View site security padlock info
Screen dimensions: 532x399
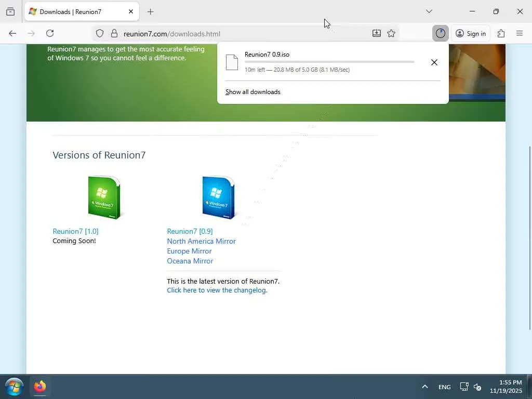pos(114,33)
